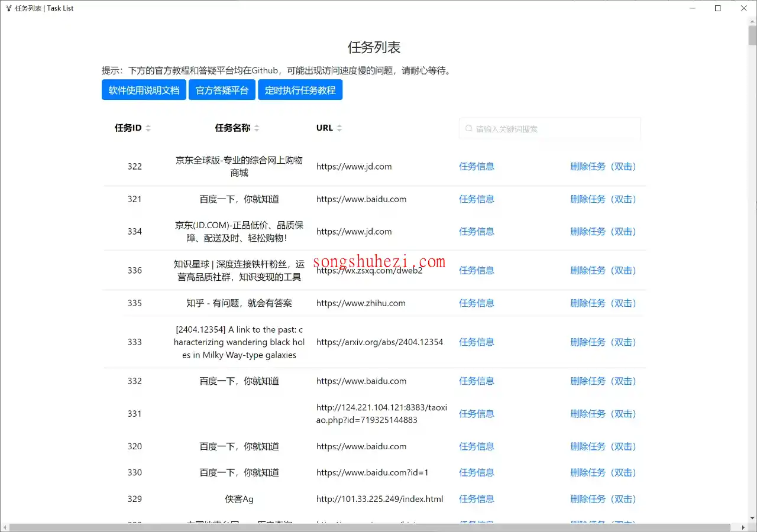Open 任务信息 for task 335
This screenshot has width=757, height=532.
(477, 303)
